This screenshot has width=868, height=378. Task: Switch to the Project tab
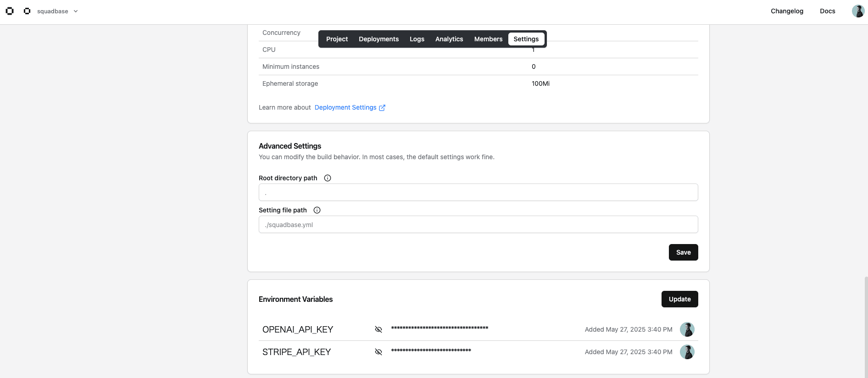337,39
